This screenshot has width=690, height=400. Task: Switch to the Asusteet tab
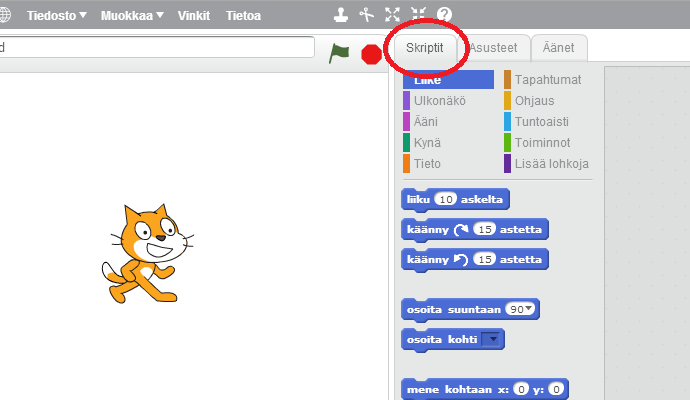click(x=493, y=48)
